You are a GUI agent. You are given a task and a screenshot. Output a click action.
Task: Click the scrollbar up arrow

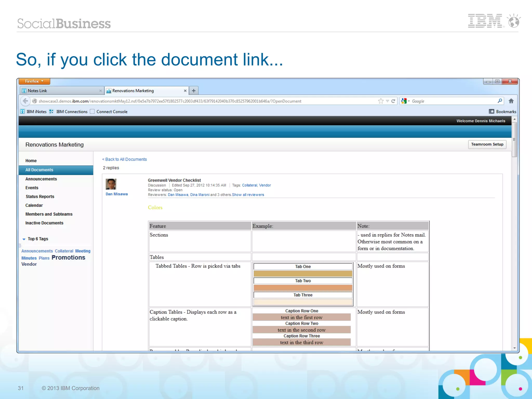pos(514,119)
